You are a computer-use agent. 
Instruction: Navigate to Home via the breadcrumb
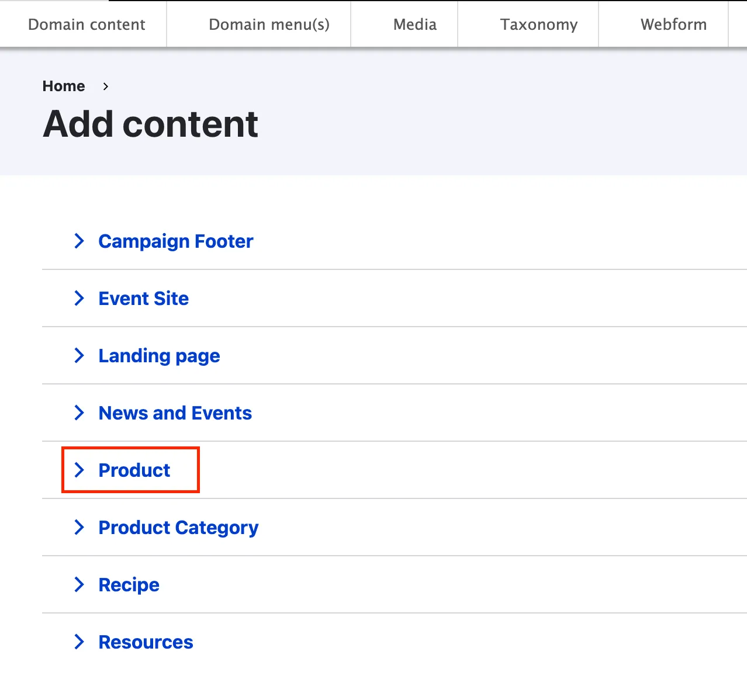coord(64,86)
